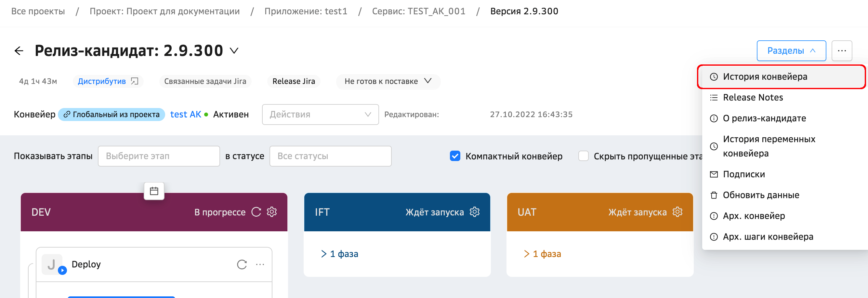
Task: Expand 1 фаза in the UAT stage
Action: coord(543,254)
